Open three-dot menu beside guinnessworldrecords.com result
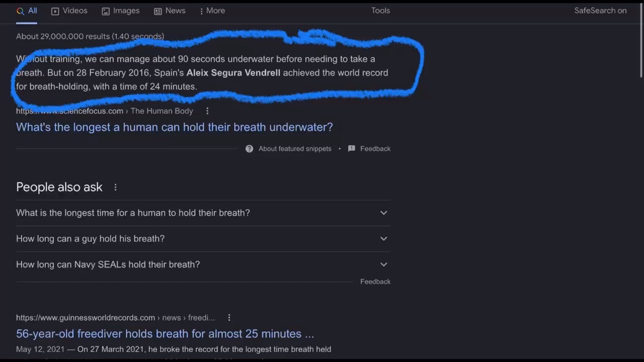 (x=229, y=317)
